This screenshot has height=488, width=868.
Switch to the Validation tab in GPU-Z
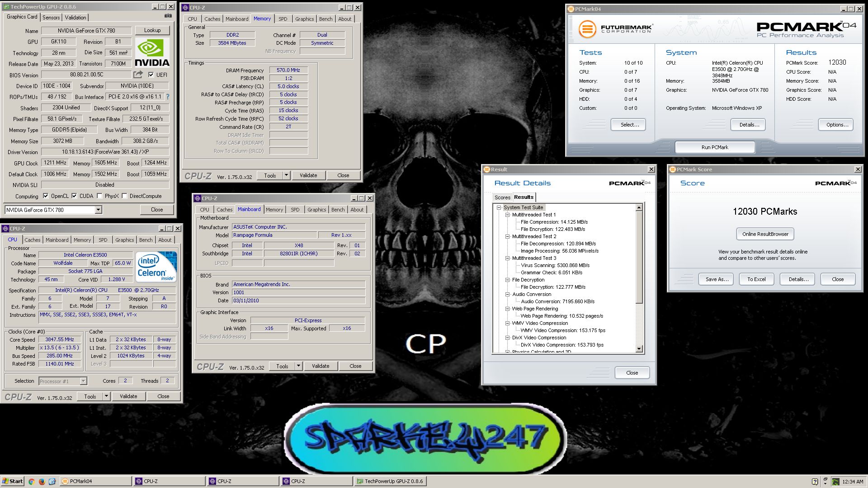75,17
